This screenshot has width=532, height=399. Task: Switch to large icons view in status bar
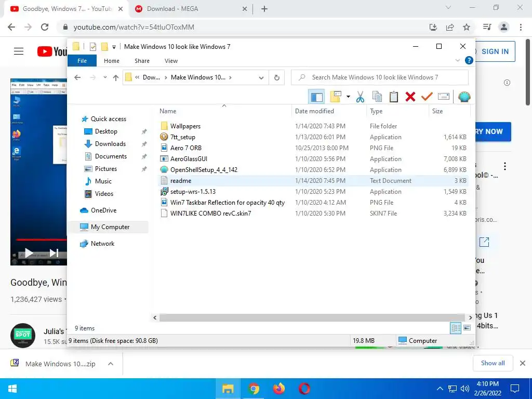tap(467, 328)
